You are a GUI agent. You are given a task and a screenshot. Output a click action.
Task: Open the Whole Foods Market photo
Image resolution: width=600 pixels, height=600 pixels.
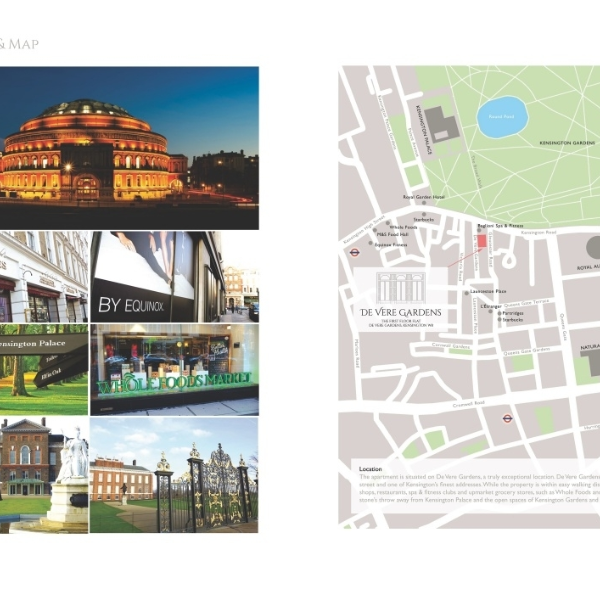(174, 369)
